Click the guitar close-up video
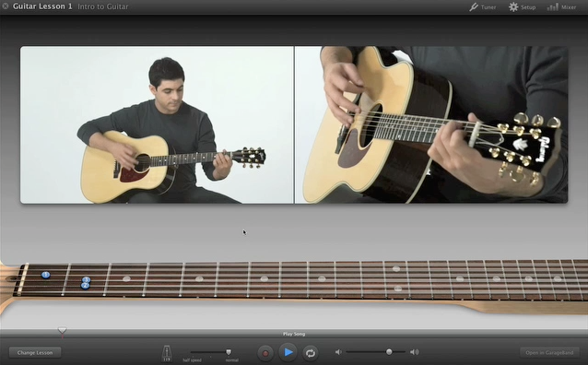 [x=431, y=125]
